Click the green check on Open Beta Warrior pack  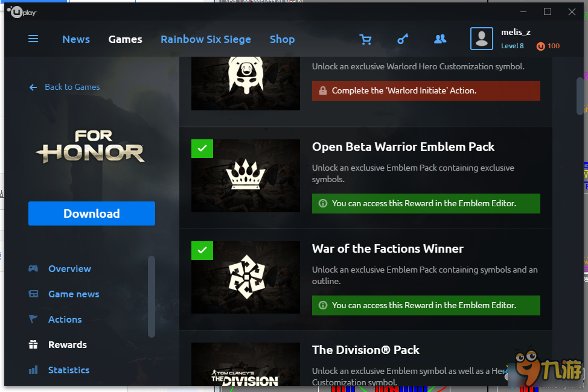point(202,148)
